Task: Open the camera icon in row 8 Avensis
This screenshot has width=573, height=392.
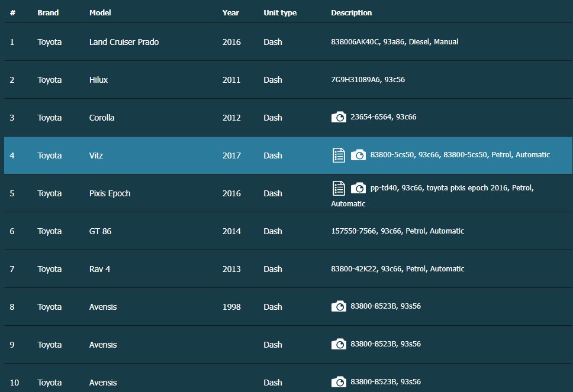Action: click(x=339, y=306)
